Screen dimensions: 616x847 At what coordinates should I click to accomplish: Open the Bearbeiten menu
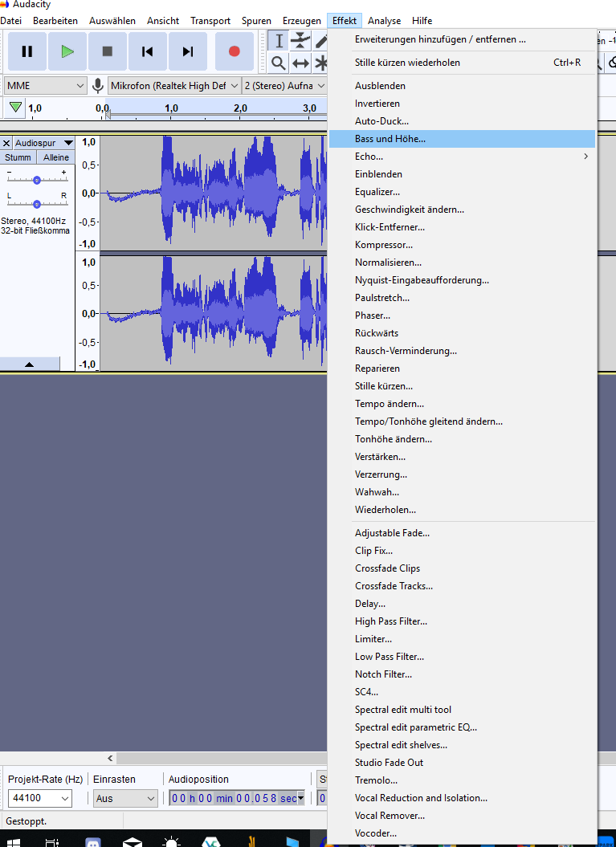tap(55, 21)
